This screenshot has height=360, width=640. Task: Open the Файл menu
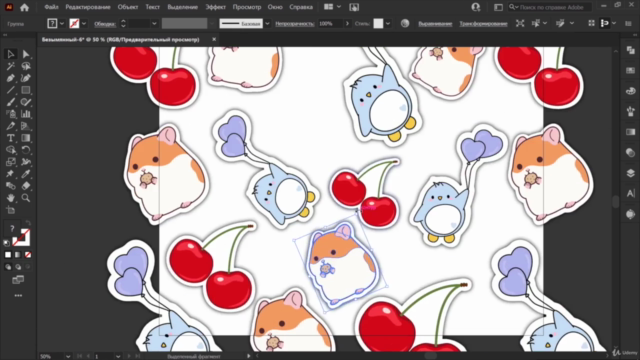click(51, 7)
